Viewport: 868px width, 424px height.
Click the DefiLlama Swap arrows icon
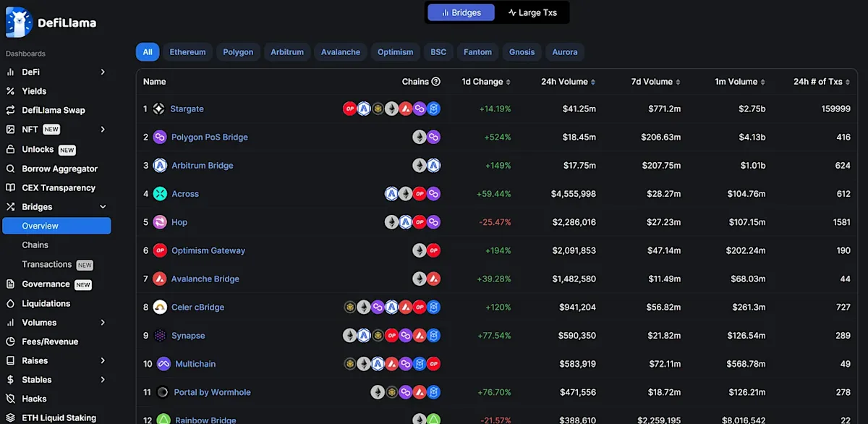[10, 110]
